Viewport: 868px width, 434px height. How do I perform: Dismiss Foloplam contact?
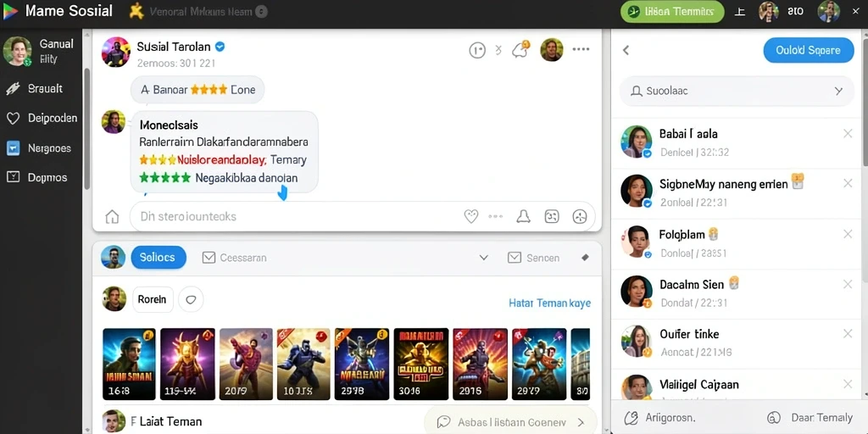tap(848, 234)
